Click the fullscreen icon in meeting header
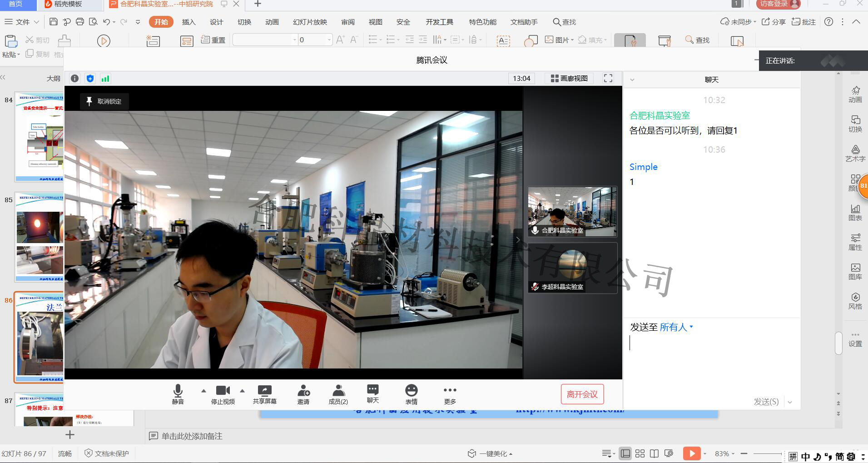This screenshot has width=868, height=463. pyautogui.click(x=608, y=79)
